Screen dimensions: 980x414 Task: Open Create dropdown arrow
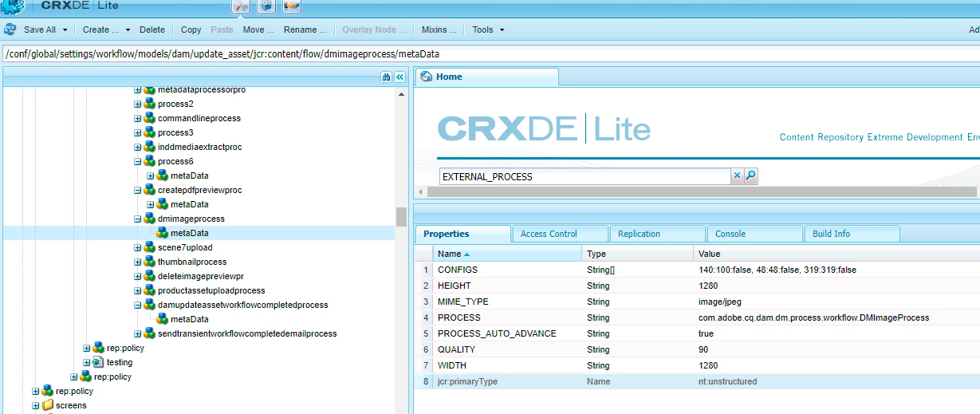tap(128, 30)
